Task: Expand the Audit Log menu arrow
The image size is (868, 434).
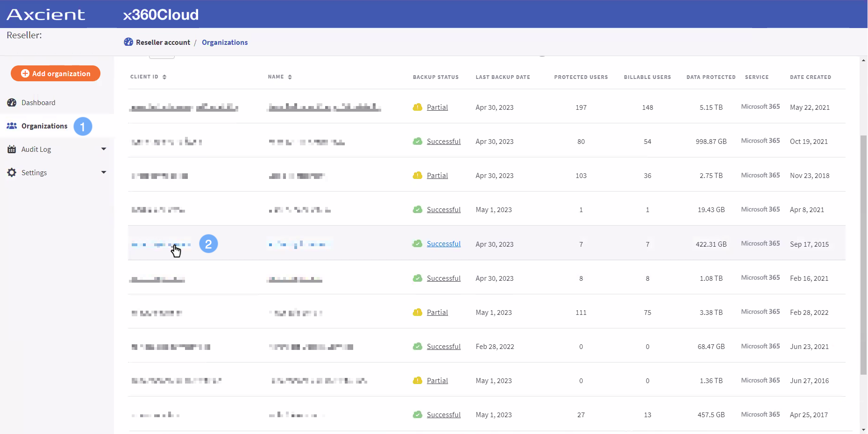Action: tap(104, 149)
